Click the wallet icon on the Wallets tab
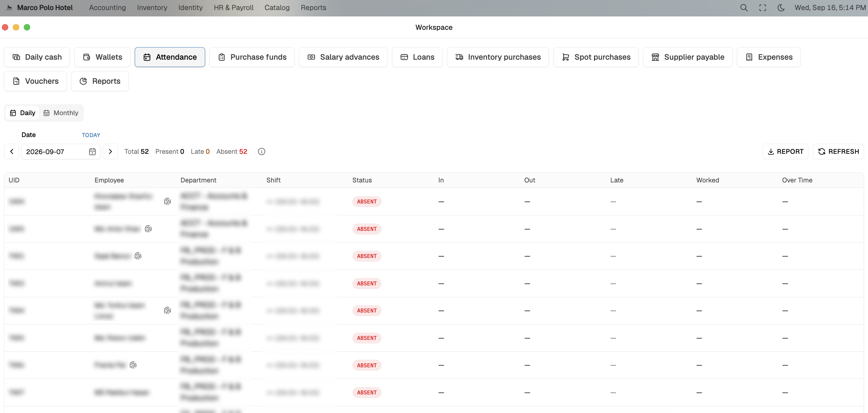This screenshot has height=413, width=868. [87, 57]
